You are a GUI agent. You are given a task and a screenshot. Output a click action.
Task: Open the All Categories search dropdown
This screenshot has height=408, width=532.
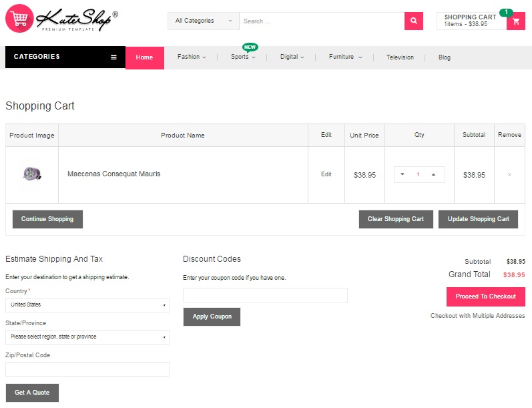coord(203,21)
